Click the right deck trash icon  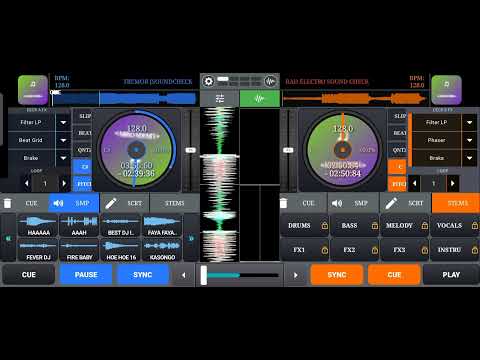[x=283, y=203]
